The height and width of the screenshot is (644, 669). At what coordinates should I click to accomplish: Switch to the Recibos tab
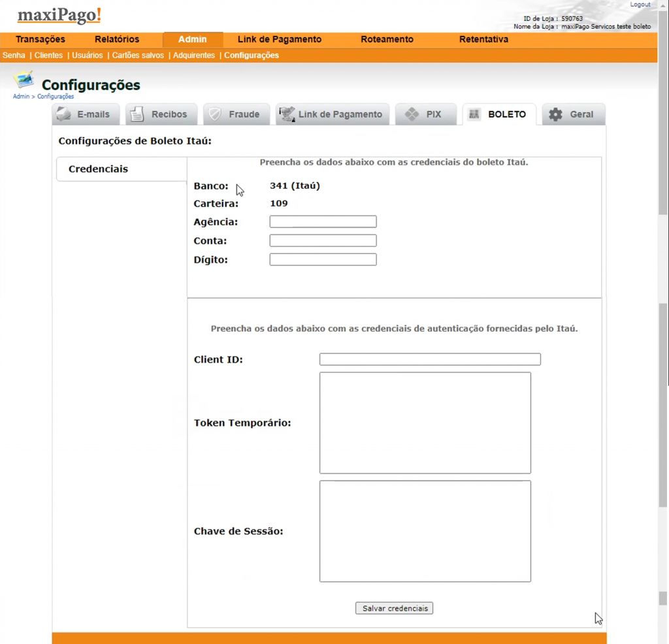tap(161, 114)
